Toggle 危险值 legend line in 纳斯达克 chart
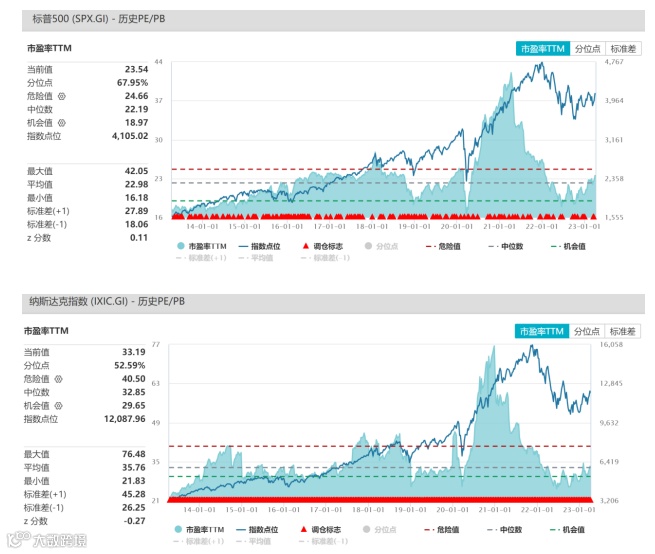Viewport: 655px width, 554px height. (442, 530)
